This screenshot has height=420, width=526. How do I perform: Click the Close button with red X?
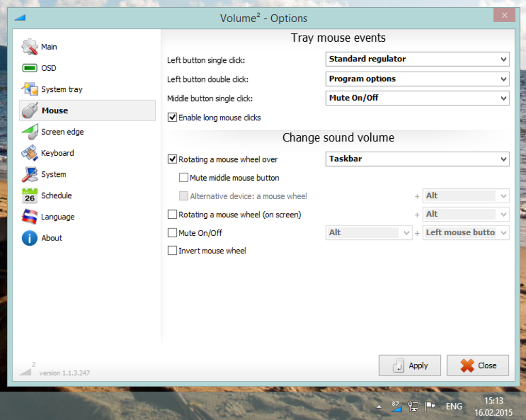478,366
